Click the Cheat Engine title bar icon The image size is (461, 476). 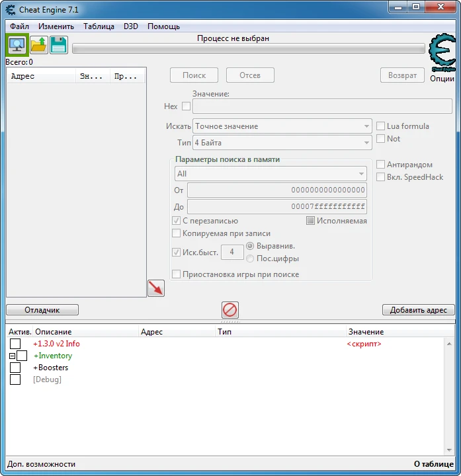point(11,10)
